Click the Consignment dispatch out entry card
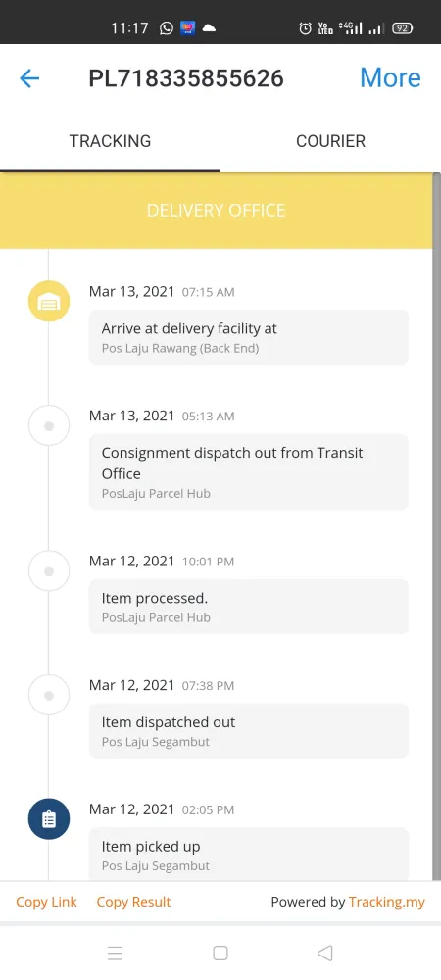 pos(249,472)
